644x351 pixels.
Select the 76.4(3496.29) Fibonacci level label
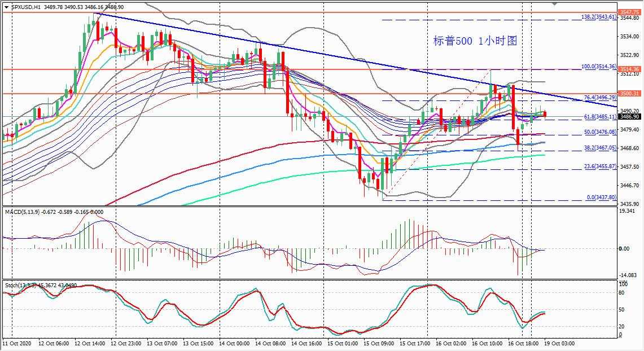click(x=600, y=98)
